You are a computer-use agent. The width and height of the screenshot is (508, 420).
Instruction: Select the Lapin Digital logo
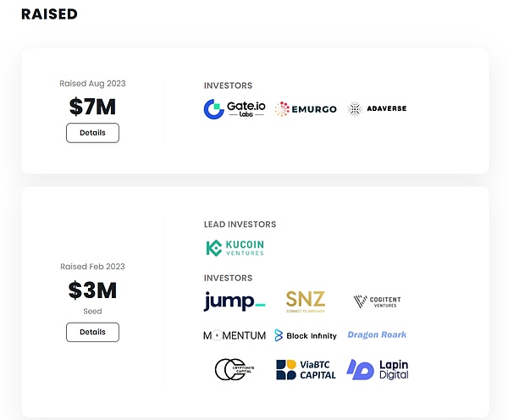(x=377, y=369)
